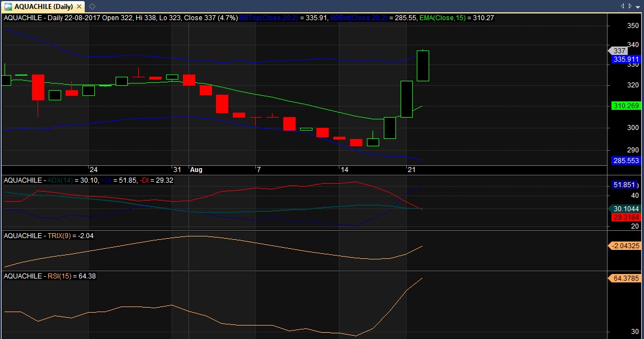
Task: Click the BBTop(Close,20,2) indicator label
Action: 269,18
